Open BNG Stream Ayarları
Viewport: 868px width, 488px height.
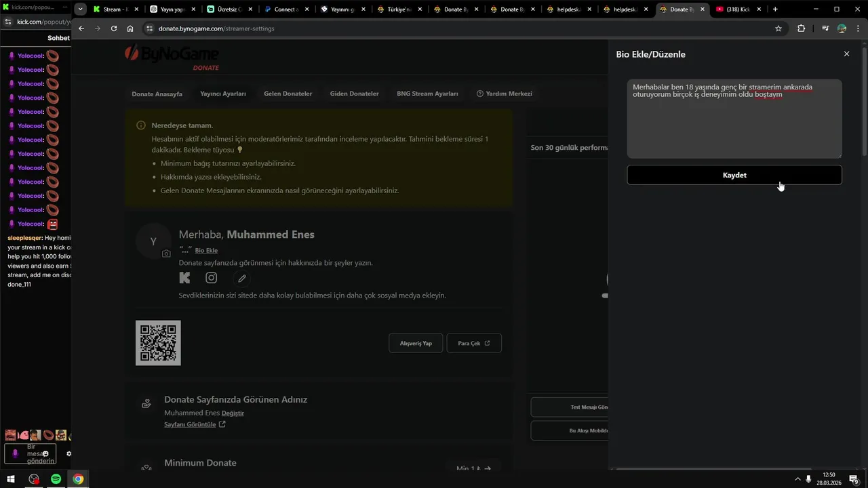427,94
